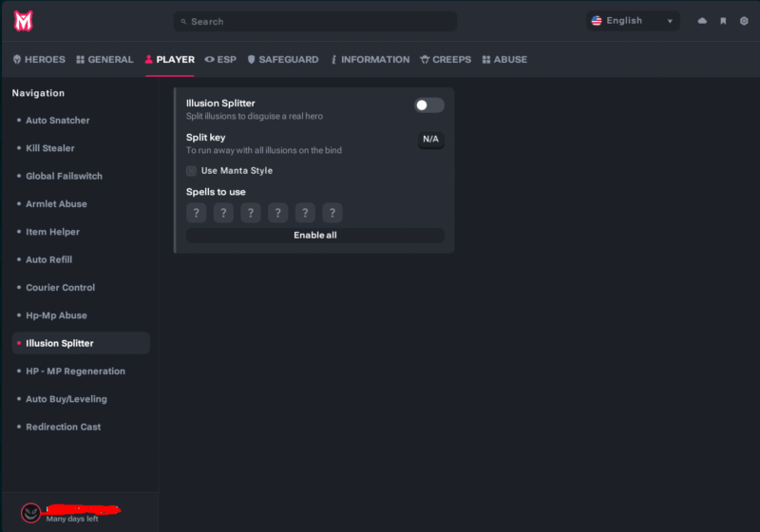Viewport: 760px width, 532px height.
Task: Set the Split key N/A bind button
Action: pyautogui.click(x=431, y=139)
